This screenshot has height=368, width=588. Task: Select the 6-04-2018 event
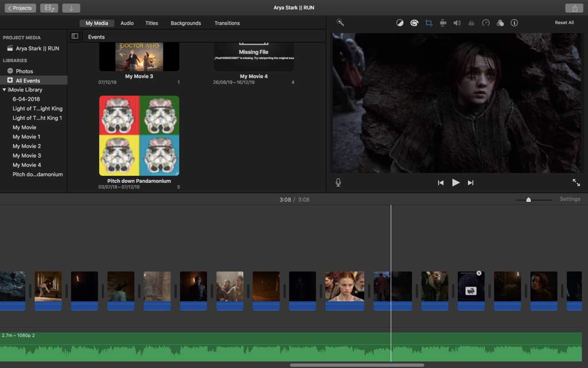pos(26,99)
